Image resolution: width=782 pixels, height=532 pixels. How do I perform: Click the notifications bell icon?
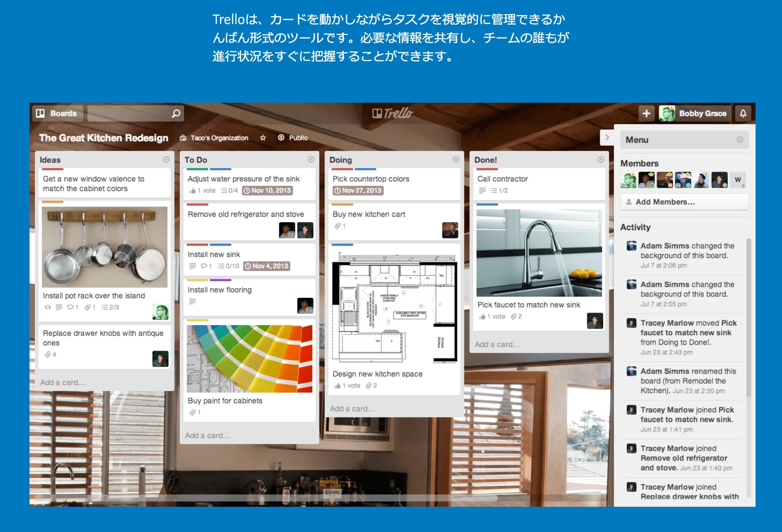point(743,113)
